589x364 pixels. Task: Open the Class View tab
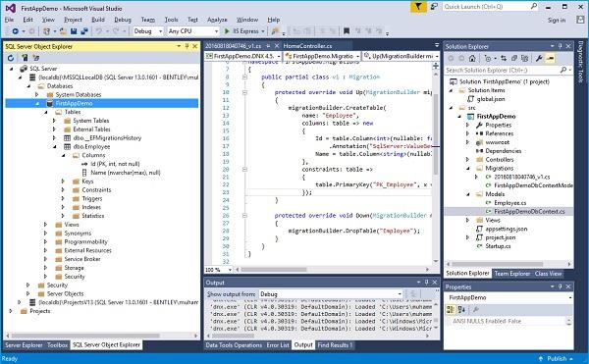548,274
